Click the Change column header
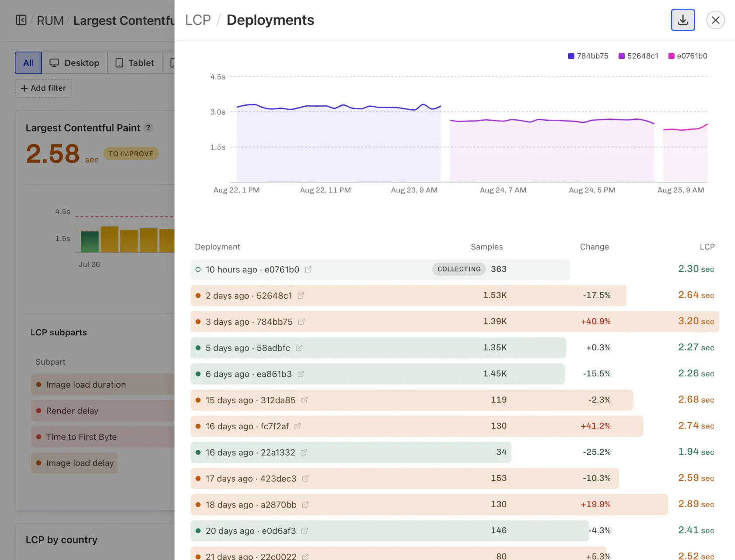Screen dimensions: 735x560 pos(594,247)
